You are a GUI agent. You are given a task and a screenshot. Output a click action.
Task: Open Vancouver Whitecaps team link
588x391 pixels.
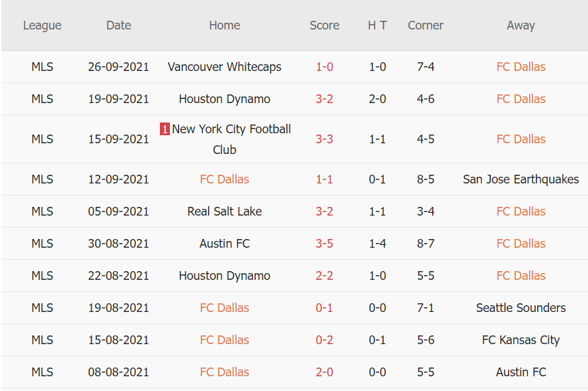224,67
